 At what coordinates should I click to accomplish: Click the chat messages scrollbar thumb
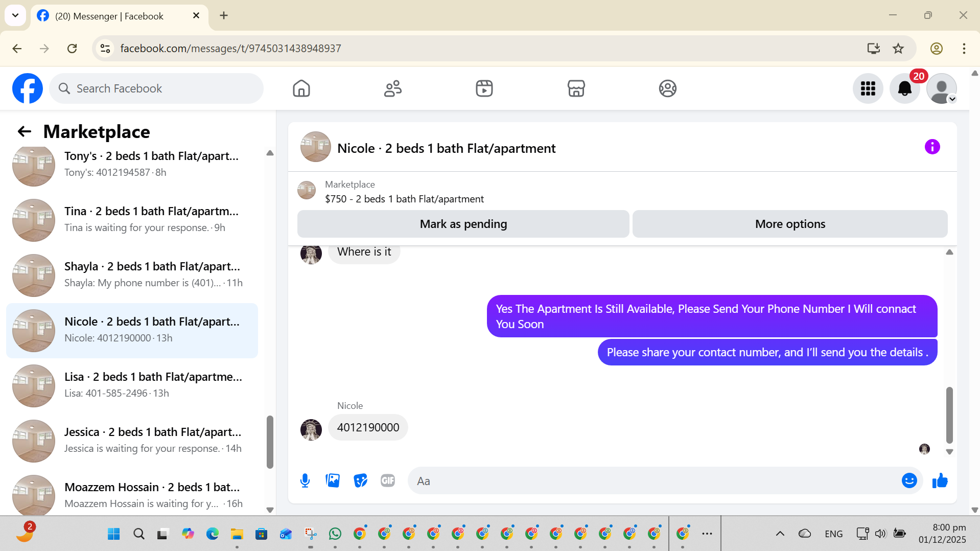coord(949,415)
